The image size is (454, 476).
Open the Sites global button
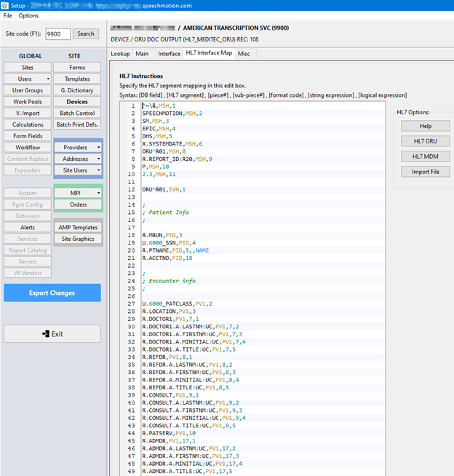pyautogui.click(x=28, y=68)
